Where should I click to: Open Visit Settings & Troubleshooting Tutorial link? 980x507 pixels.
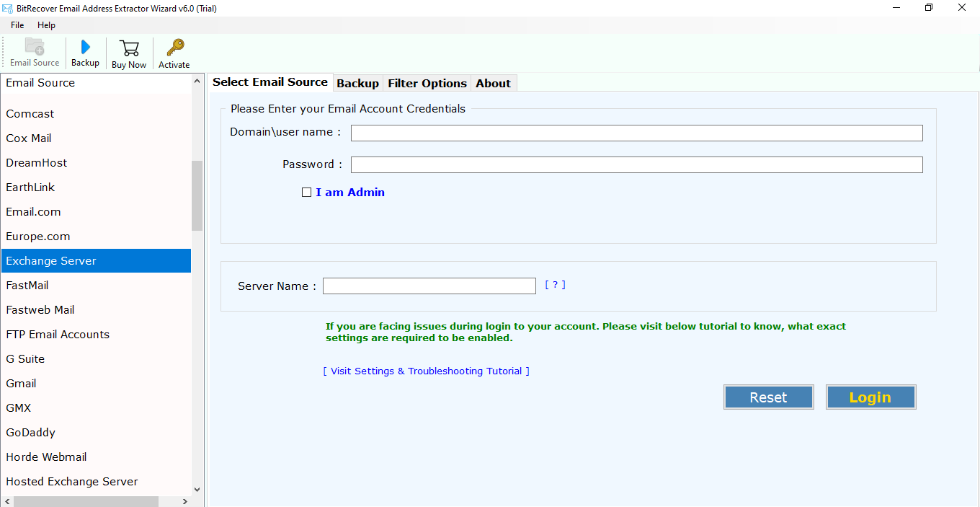[426, 371]
